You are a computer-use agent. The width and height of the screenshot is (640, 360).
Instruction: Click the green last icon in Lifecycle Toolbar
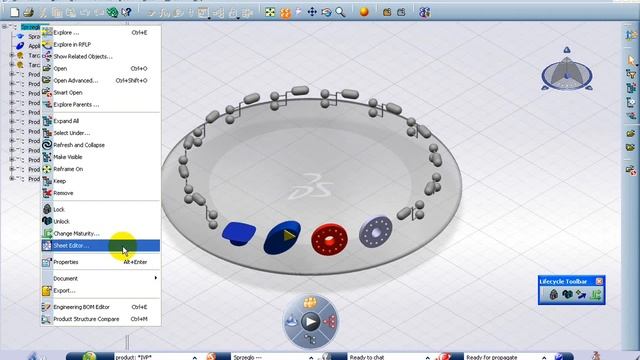tap(596, 294)
